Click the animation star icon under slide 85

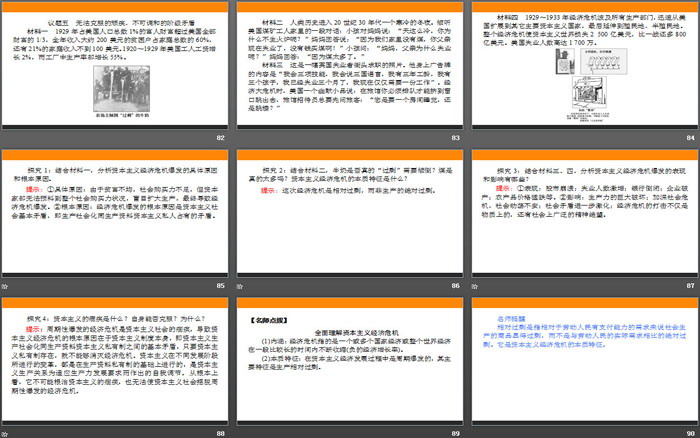pyautogui.click(x=5, y=286)
